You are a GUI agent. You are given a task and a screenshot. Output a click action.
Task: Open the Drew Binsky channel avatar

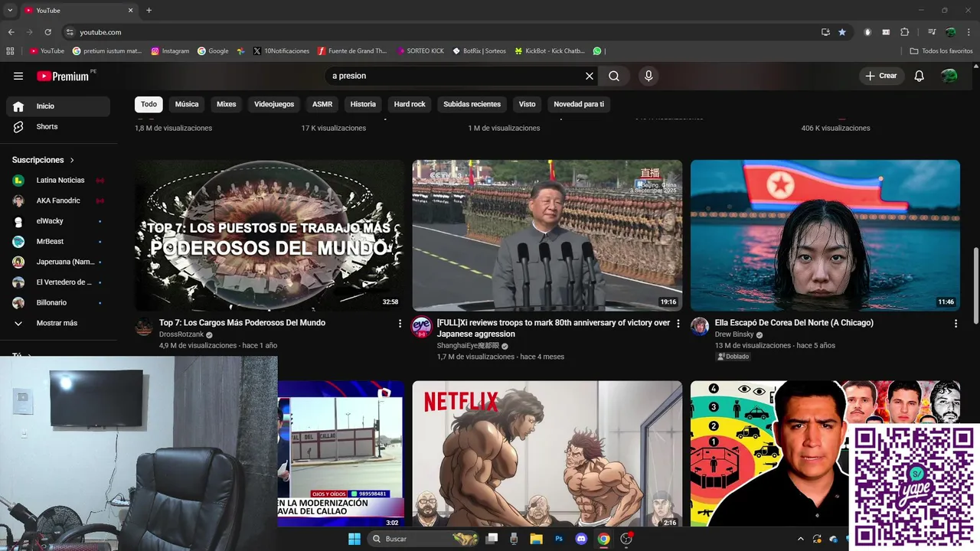pyautogui.click(x=700, y=327)
